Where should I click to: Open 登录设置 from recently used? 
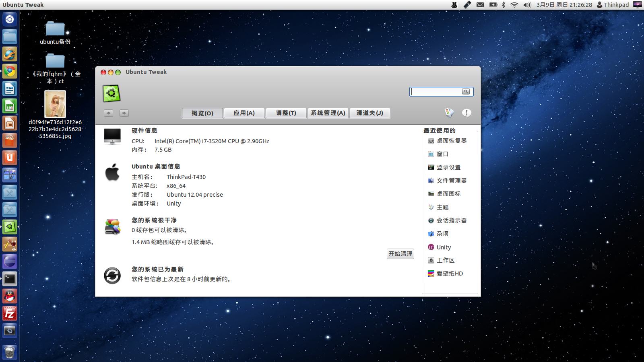444,167
